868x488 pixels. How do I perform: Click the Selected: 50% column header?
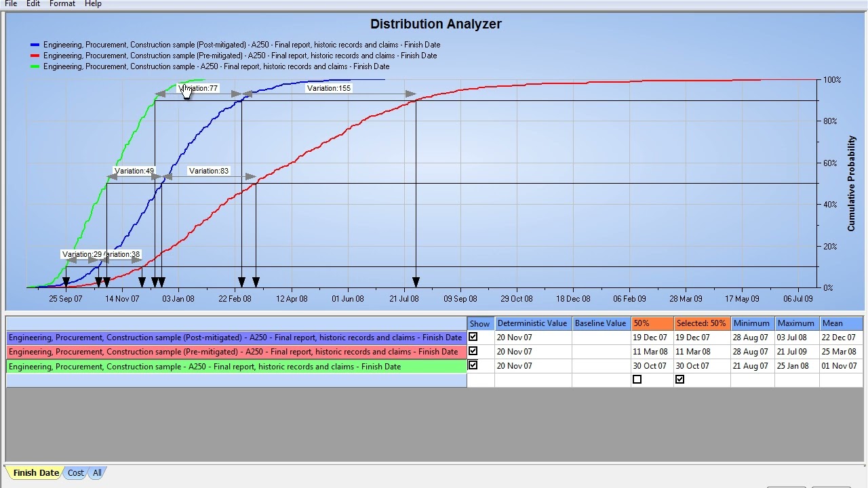coord(702,323)
